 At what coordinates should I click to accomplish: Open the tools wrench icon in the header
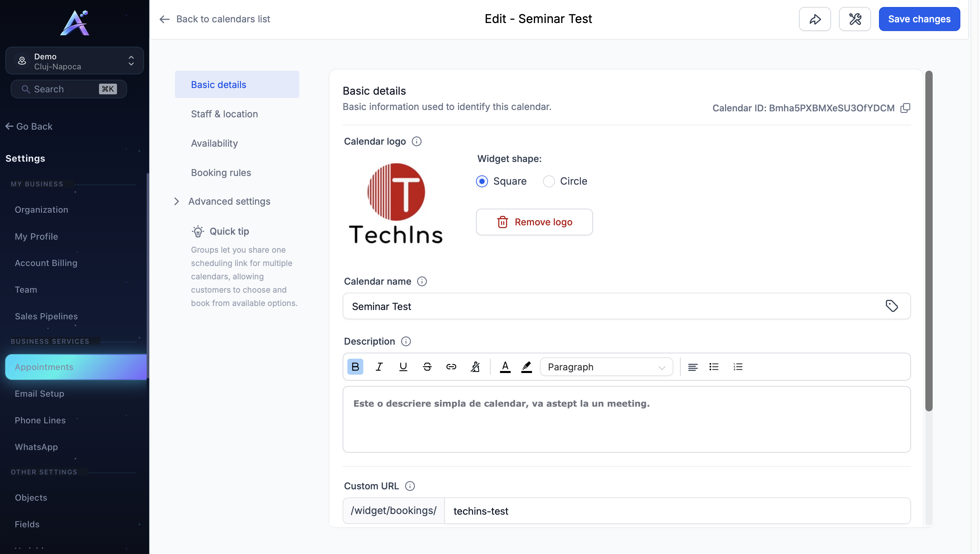pyautogui.click(x=855, y=19)
